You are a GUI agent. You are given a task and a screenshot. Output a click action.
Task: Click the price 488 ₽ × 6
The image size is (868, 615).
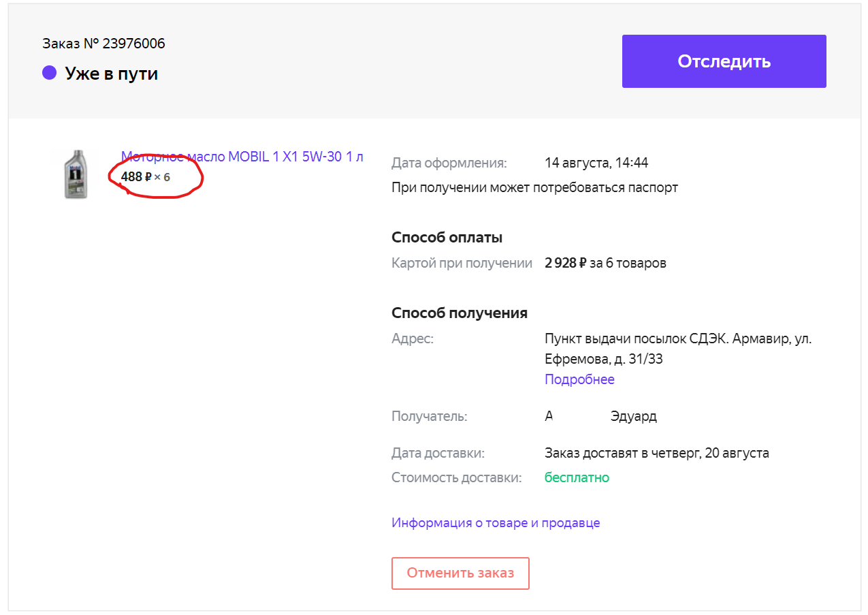tap(146, 177)
